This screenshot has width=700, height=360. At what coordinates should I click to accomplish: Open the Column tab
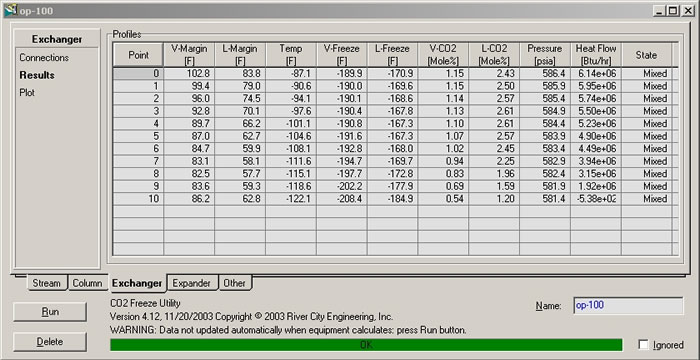tap(88, 283)
